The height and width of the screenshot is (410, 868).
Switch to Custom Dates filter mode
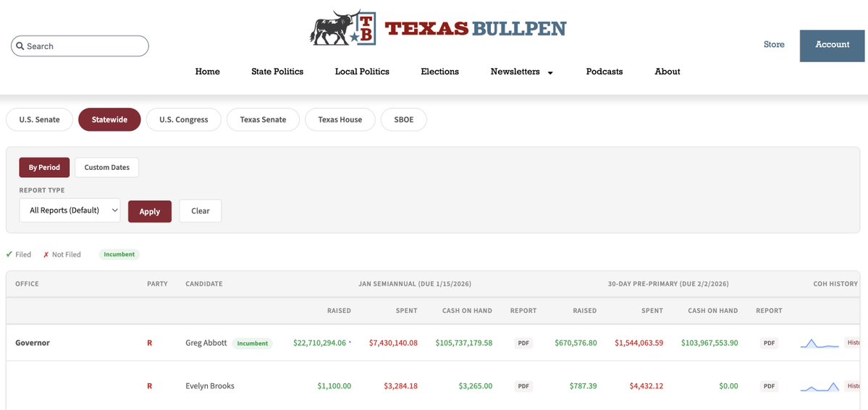coord(107,167)
